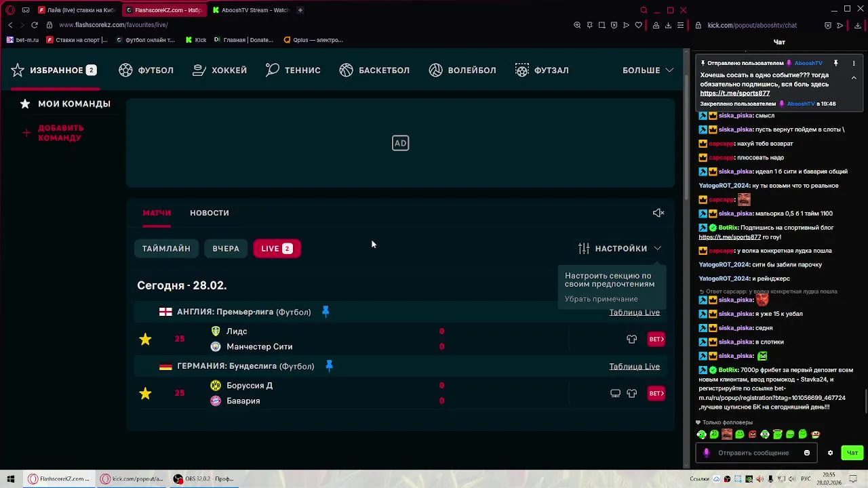
Task: Open the Волейбол sport section
Action: (x=462, y=70)
